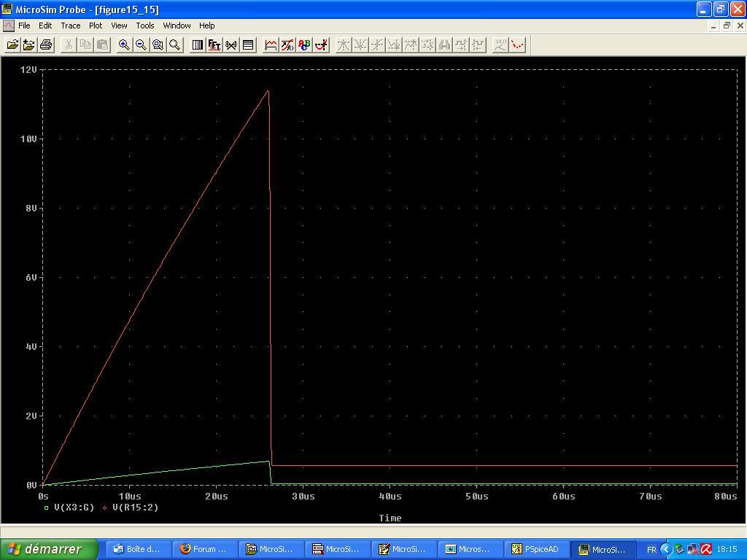
Task: Open the File menu
Action: [x=24, y=26]
